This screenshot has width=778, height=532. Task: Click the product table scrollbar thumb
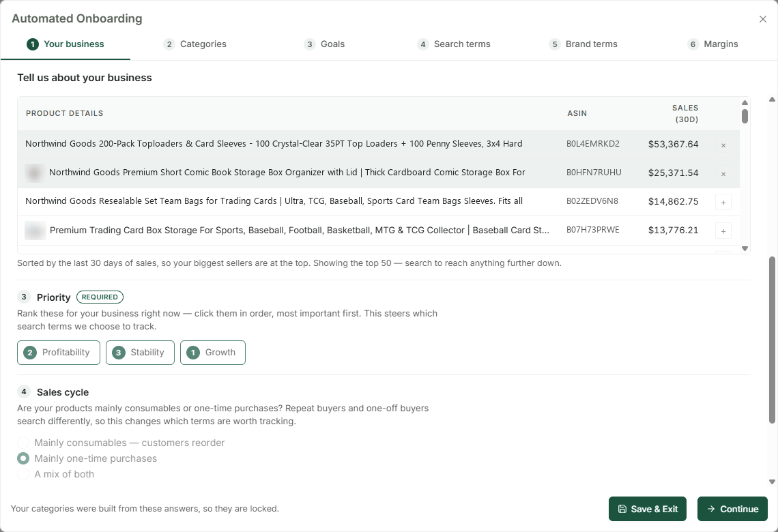[x=745, y=116]
